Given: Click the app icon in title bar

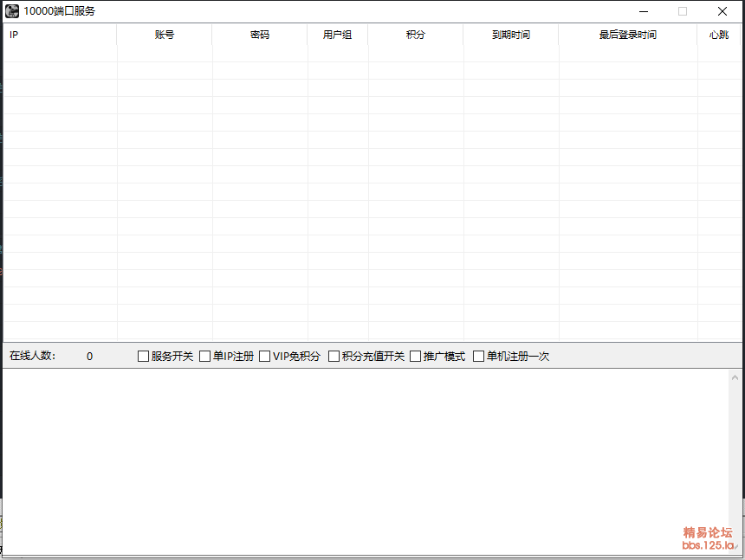Looking at the screenshot, I should click(x=12, y=11).
